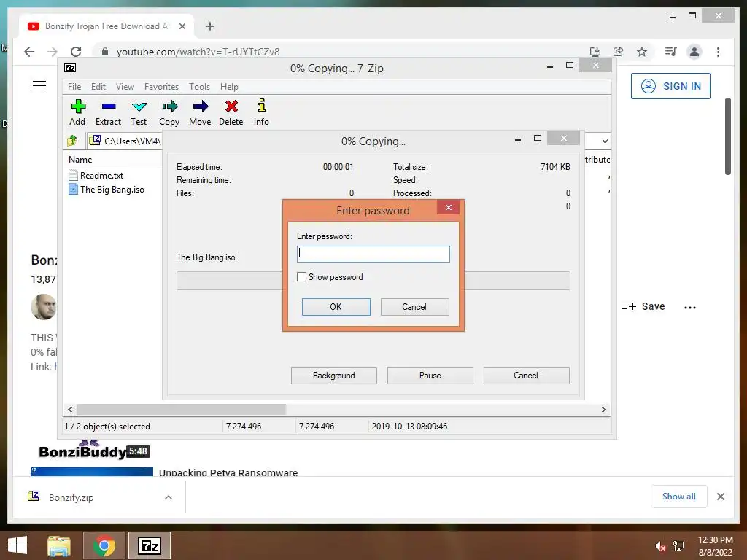Image resolution: width=747 pixels, height=560 pixels.
Task: Click the install app icon in address bar
Action: (x=595, y=52)
